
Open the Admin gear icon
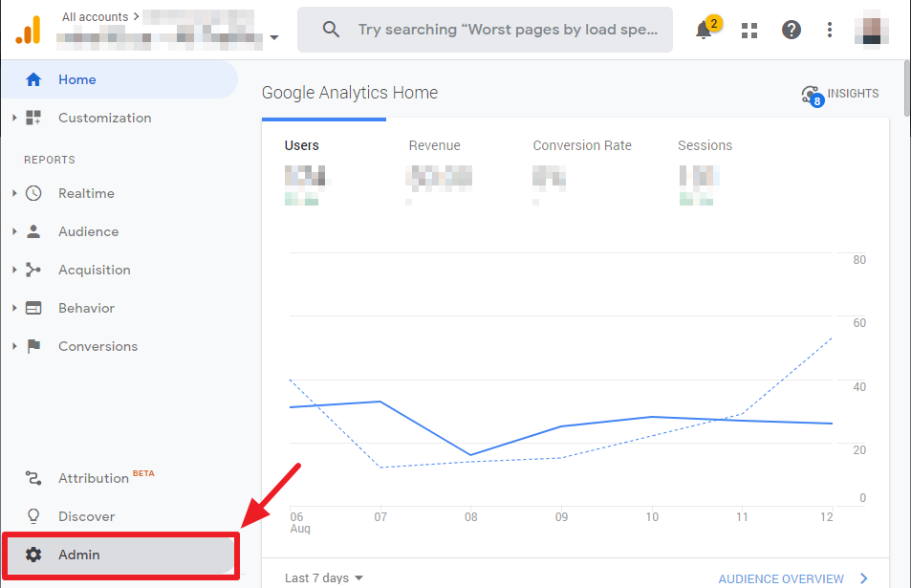click(33, 555)
